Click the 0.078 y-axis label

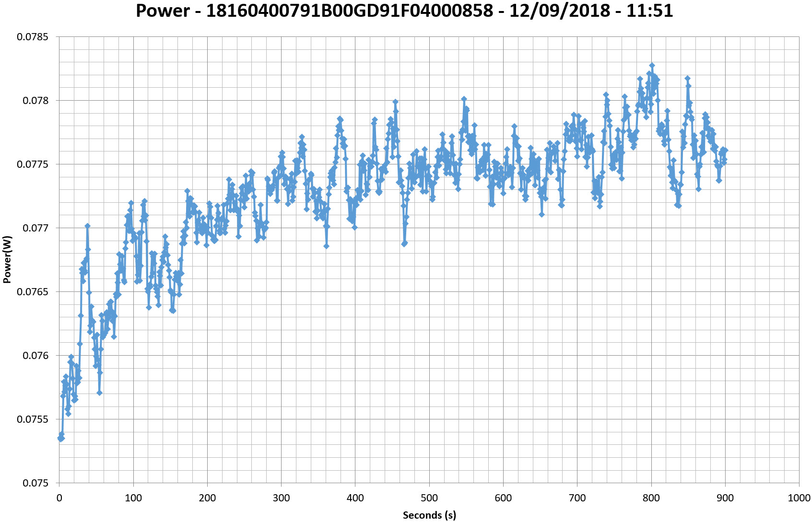[x=35, y=101]
